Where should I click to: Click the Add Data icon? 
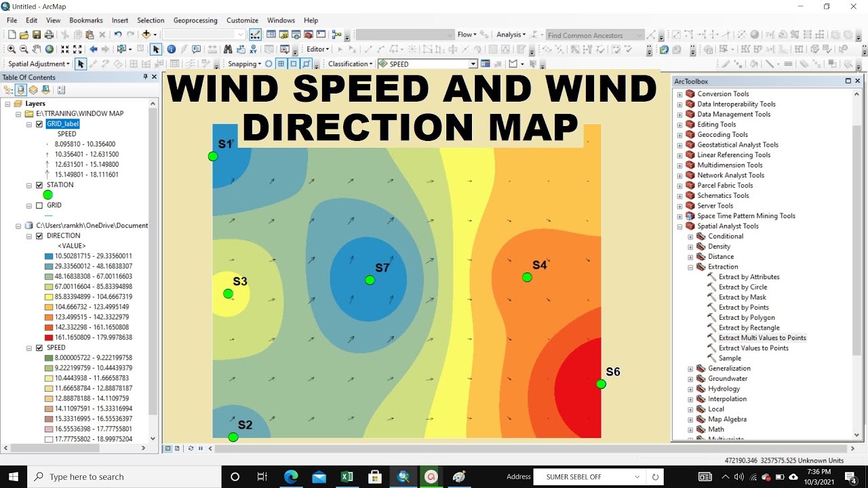click(x=146, y=35)
